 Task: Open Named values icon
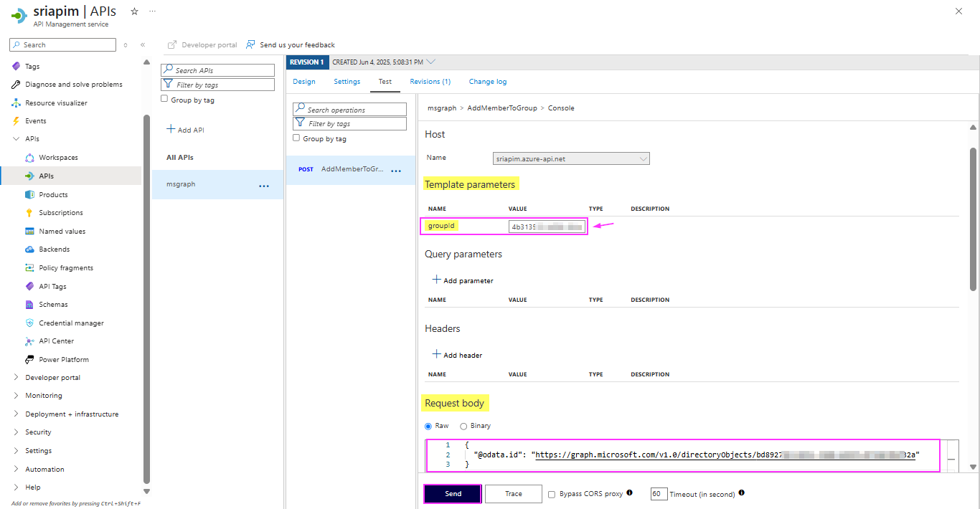(x=29, y=231)
